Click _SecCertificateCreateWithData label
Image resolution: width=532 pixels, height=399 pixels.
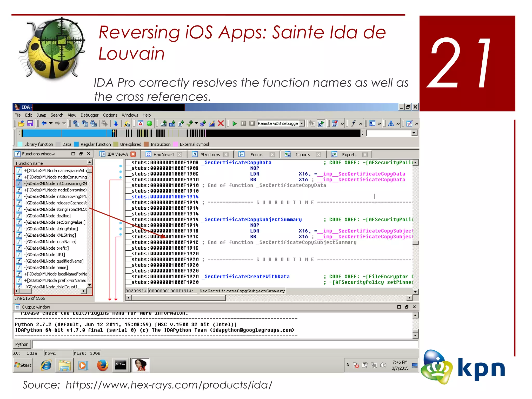tap(245, 276)
